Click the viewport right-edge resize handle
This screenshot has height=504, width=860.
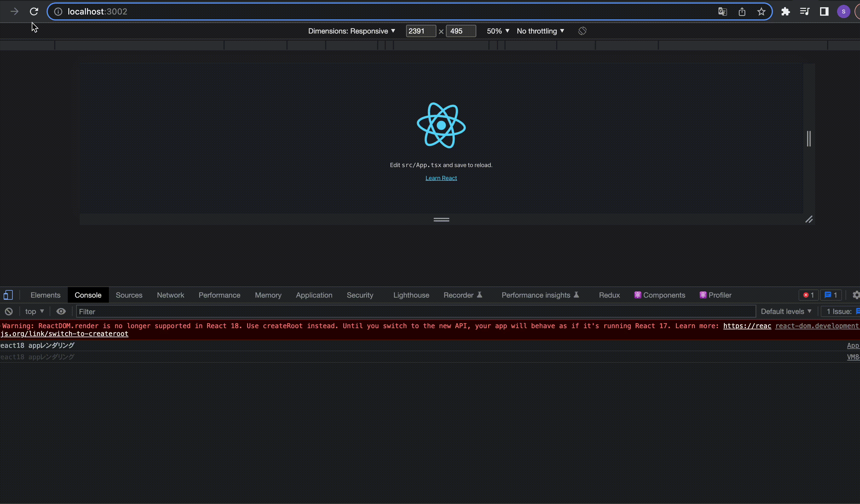pyautogui.click(x=809, y=139)
